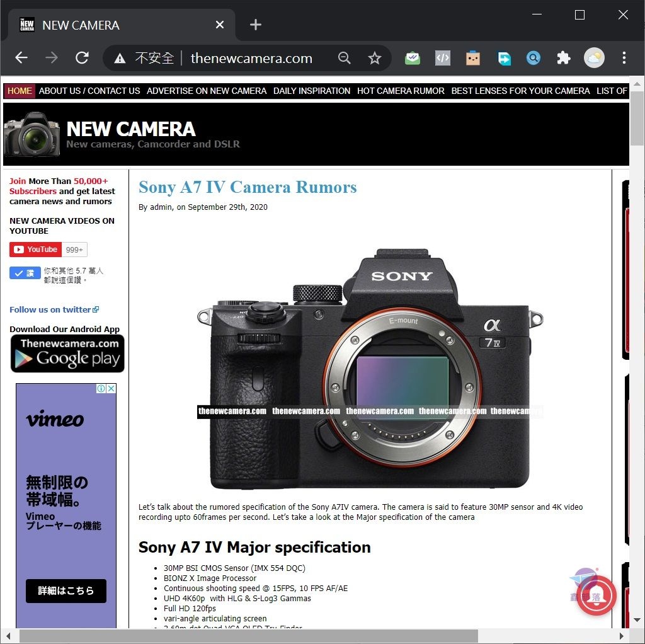Image resolution: width=645 pixels, height=644 pixels.
Task: Click the thenewcamera.com address bar URL
Action: click(251, 58)
